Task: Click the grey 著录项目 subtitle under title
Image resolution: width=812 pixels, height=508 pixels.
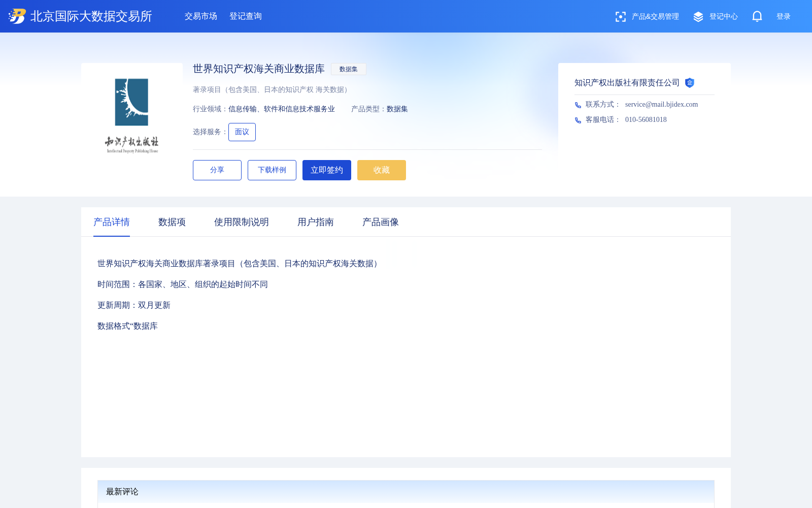Action: point(272,90)
